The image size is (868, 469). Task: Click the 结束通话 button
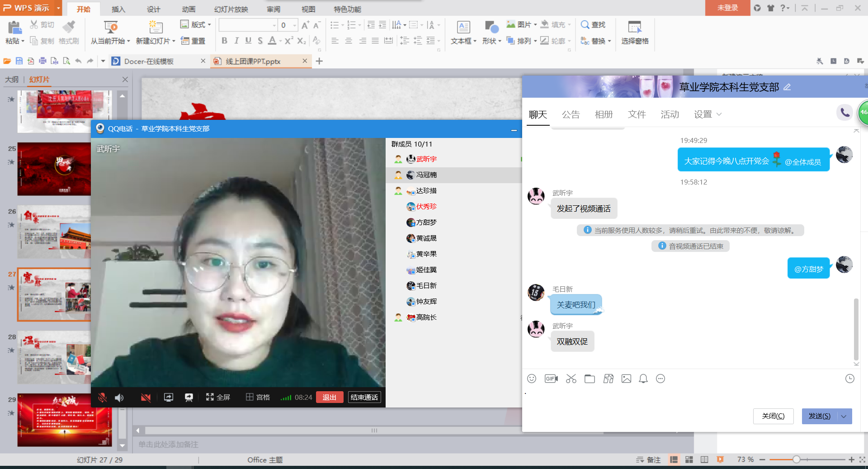364,398
